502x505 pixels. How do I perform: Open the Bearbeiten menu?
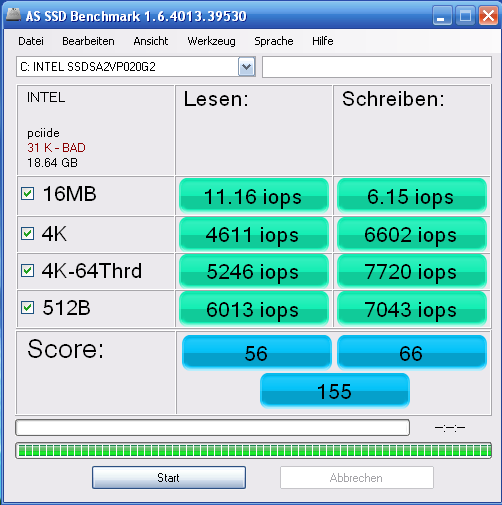tap(88, 41)
